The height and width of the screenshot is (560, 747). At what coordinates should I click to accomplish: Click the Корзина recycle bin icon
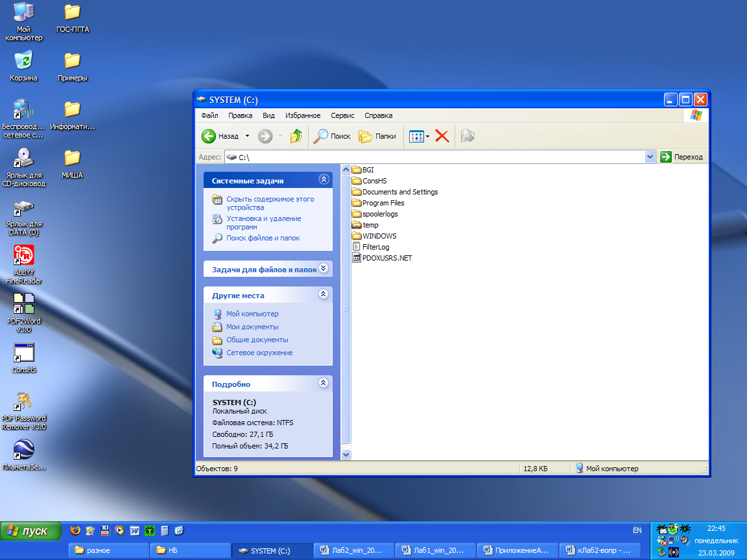[23, 65]
